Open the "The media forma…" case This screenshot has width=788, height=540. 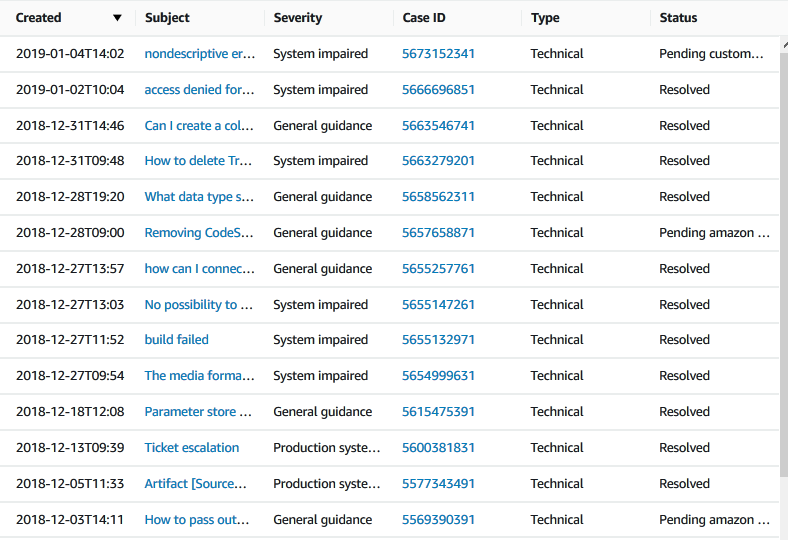pos(200,376)
